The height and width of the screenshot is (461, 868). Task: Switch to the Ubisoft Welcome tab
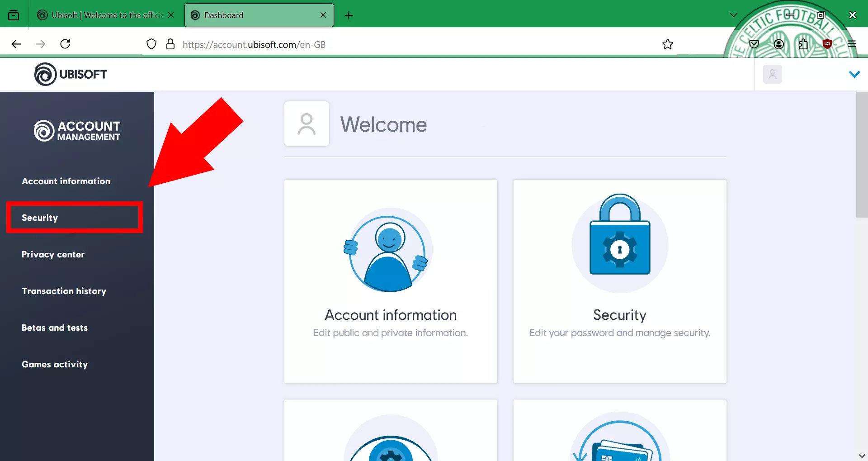coord(106,15)
